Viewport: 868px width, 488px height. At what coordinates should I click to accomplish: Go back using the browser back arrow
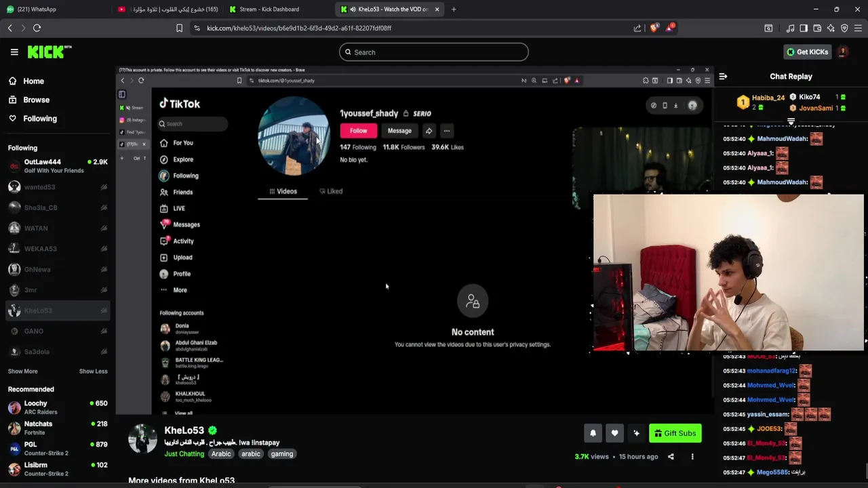(9, 28)
